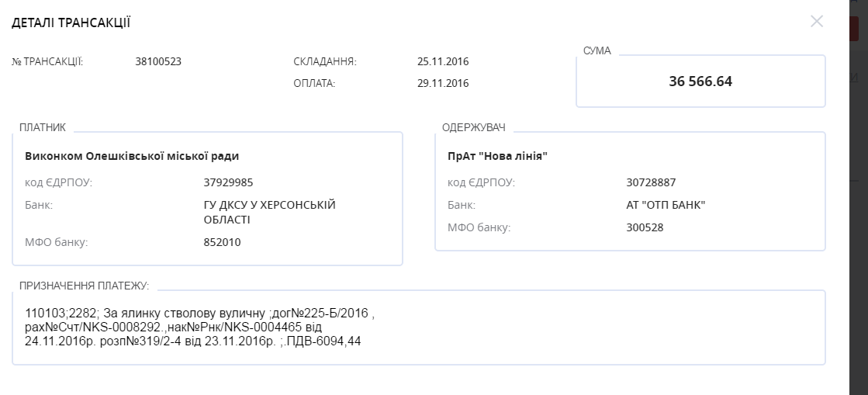The width and height of the screenshot is (868, 395).
Task: Click the ПРИЗНАЧЕННЯ ПЛАТЕЖУ section label
Action: point(84,286)
